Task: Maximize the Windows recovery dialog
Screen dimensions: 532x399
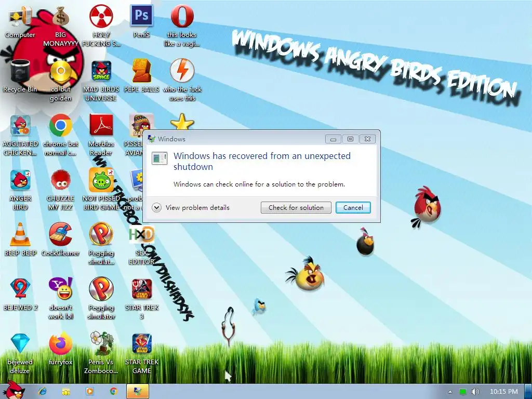Action: tap(350, 139)
